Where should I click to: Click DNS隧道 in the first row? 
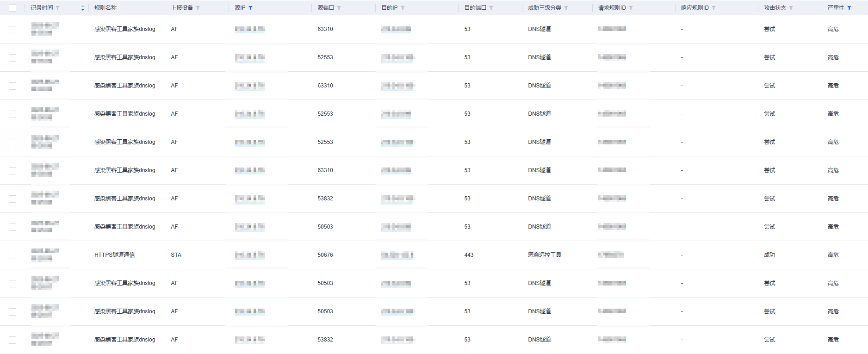click(x=539, y=29)
